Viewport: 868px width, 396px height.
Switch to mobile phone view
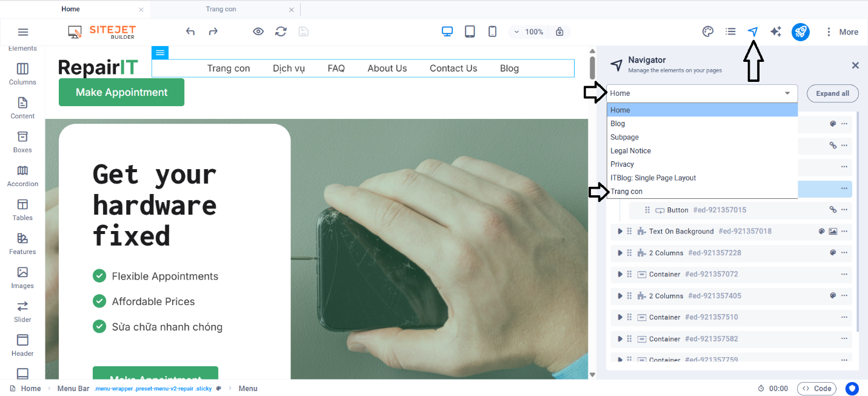point(492,32)
